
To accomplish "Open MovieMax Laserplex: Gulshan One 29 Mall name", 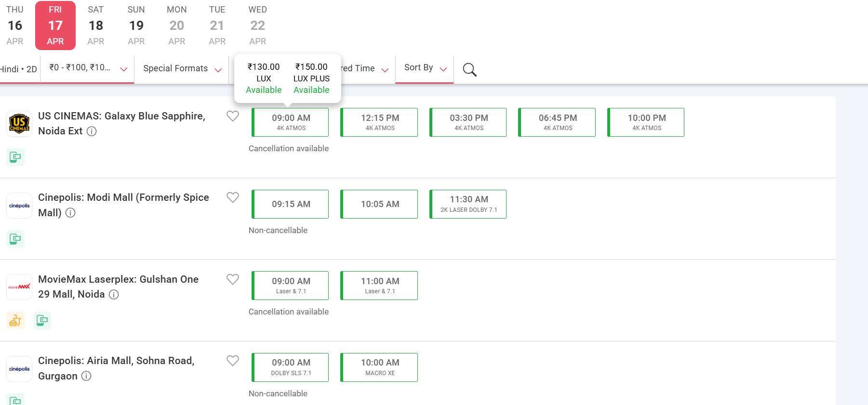I will tap(118, 287).
